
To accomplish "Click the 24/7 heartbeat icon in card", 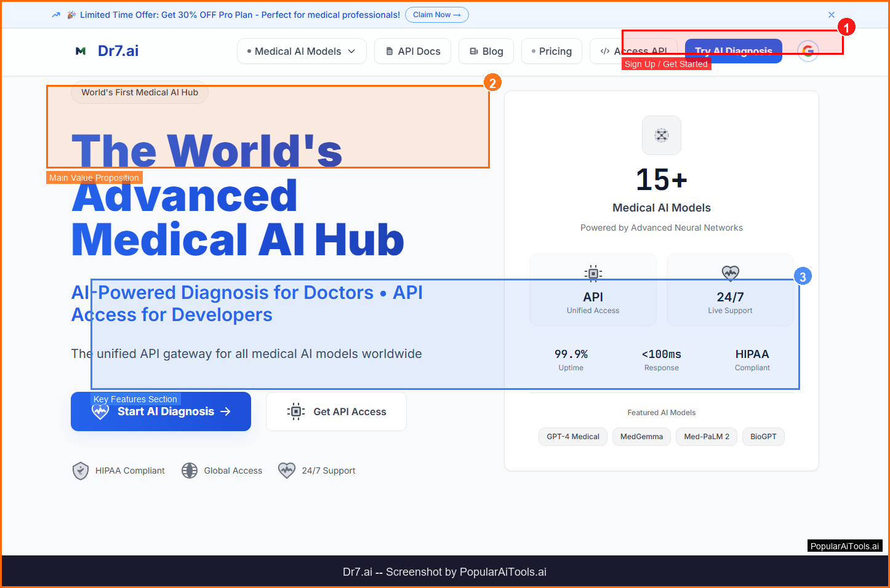I will [x=730, y=272].
